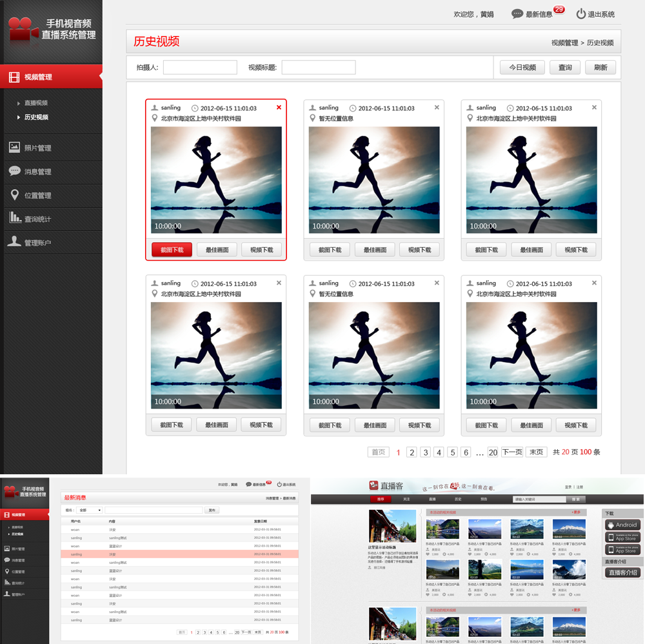Open the latest messages speech bubble icon
Image resolution: width=645 pixels, height=644 pixels.
[517, 14]
